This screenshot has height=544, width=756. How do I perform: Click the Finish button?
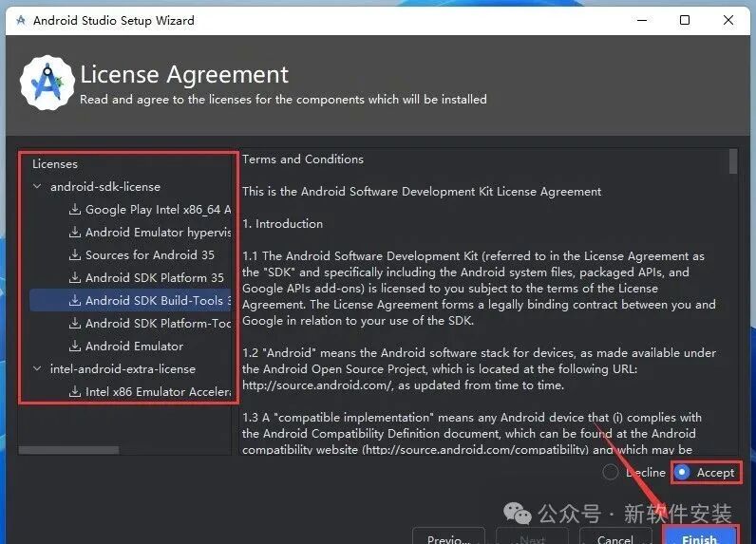point(700,537)
